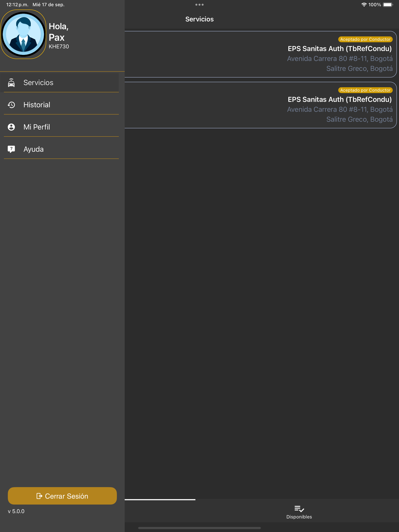Tap second card's Salitre Greco destination
Viewport: 399px width, 532px height.
359,119
